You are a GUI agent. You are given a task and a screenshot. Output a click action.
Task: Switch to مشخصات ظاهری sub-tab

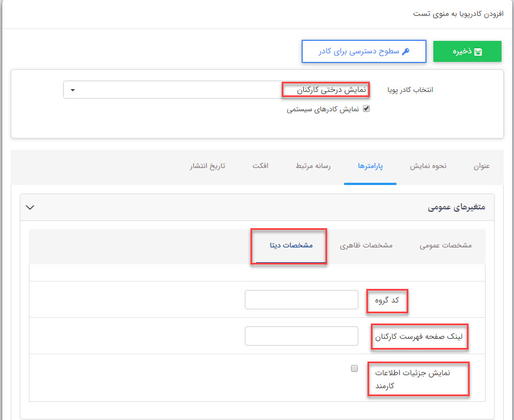(x=366, y=246)
